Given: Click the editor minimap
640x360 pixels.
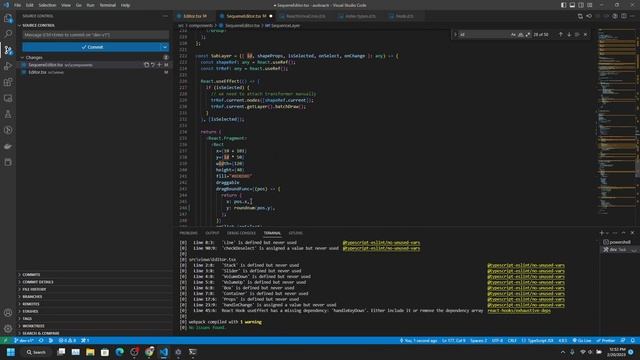Looking at the screenshot, I should click(x=616, y=122).
